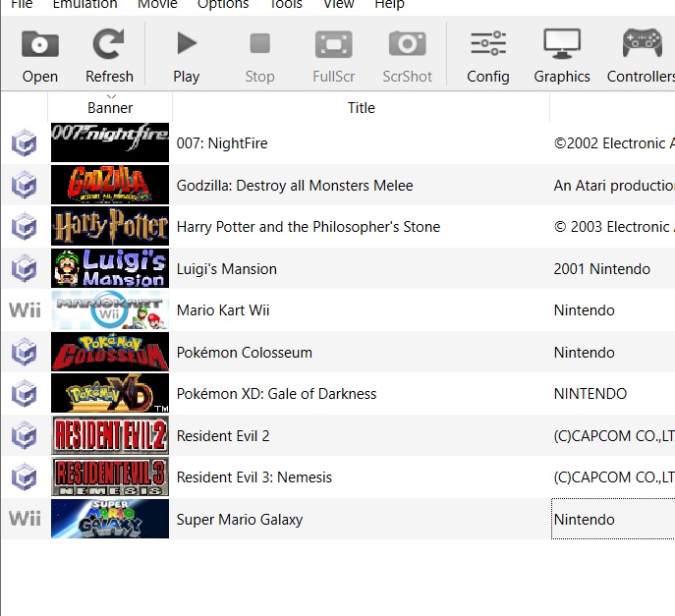Click GameCube icon for Luigi's Mansion
Image resolution: width=675 pixels, height=616 pixels.
tap(25, 268)
